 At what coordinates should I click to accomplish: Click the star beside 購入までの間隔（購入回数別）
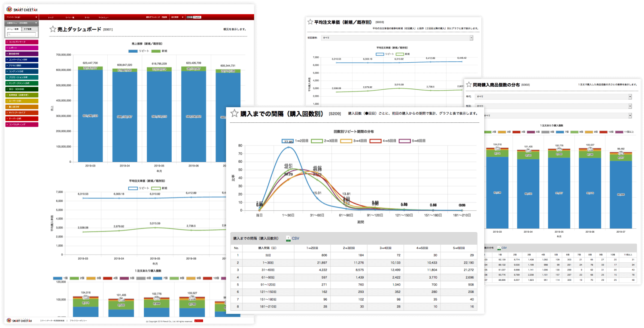[x=234, y=113]
